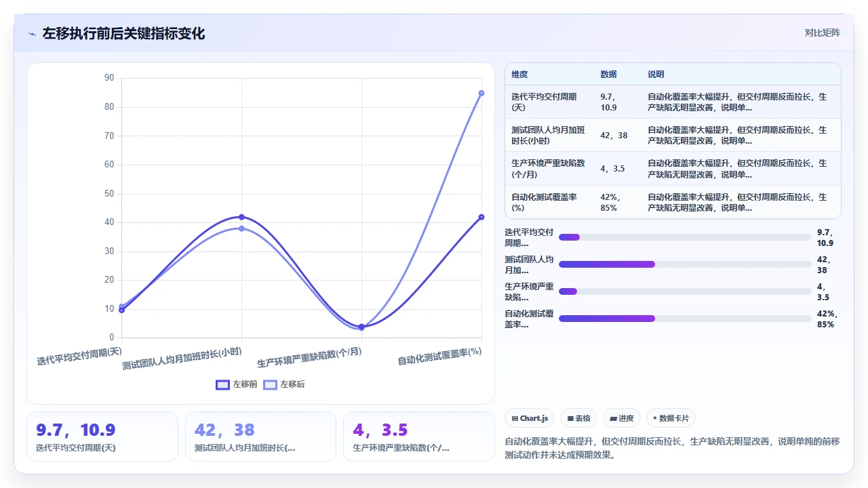868x488 pixels.
Task: Click y-axis tick value 0
Action: tap(112, 338)
